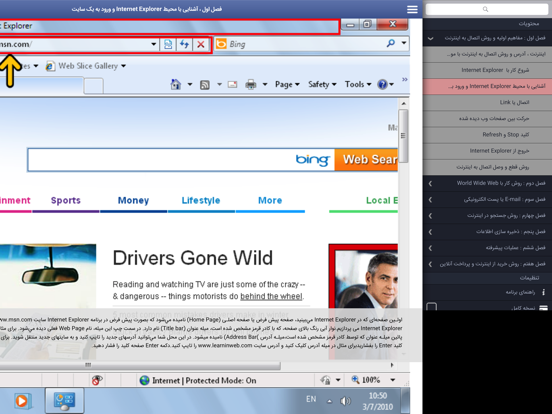The image size is (552, 414).
Task: Expand chapter فصل سوم about E-mail
Action: 430,200
